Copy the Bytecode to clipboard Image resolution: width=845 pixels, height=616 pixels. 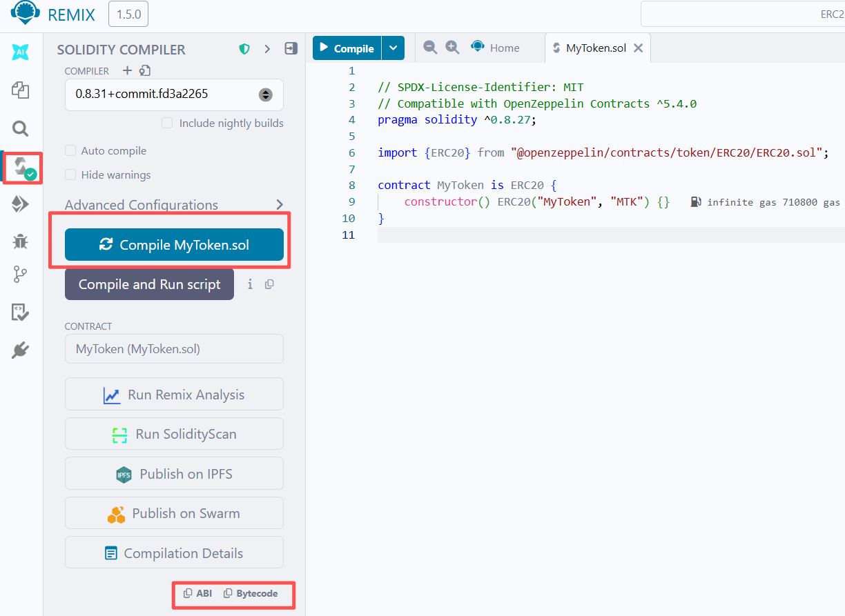pos(251,593)
